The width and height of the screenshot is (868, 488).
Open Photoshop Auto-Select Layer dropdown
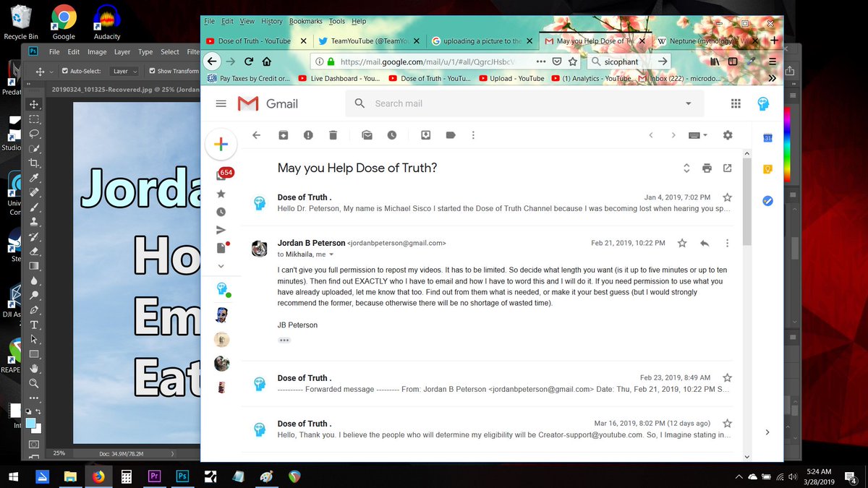[126, 72]
